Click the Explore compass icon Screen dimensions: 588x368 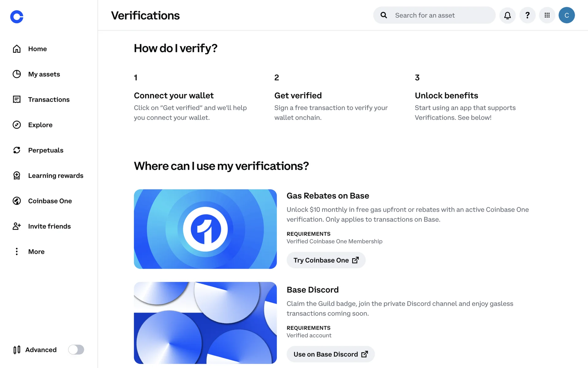(17, 125)
